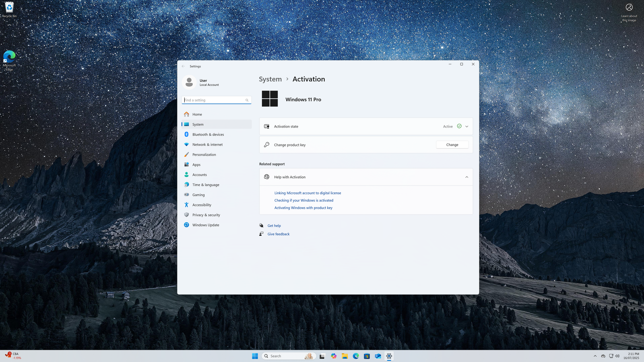Click the Windows 11 logo image

tap(270, 99)
